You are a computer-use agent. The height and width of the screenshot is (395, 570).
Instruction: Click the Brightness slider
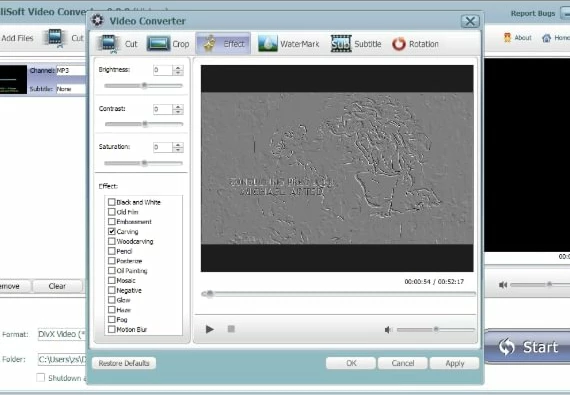pyautogui.click(x=143, y=86)
